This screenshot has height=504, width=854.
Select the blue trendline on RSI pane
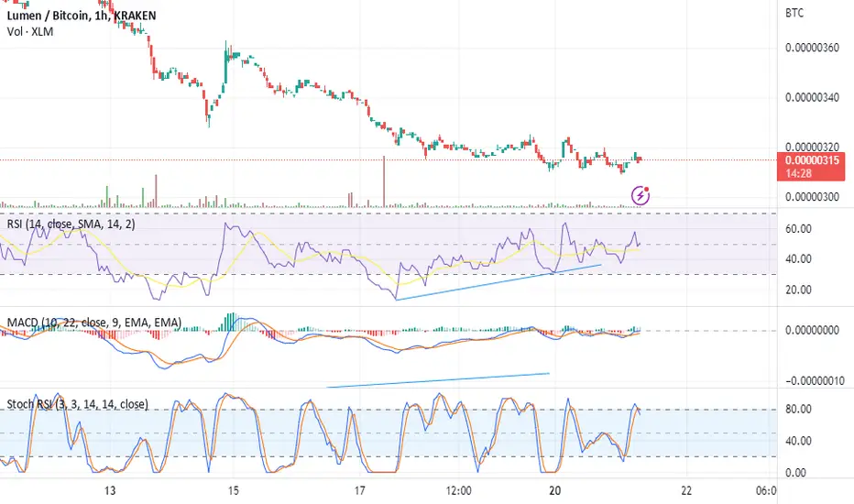(x=498, y=282)
